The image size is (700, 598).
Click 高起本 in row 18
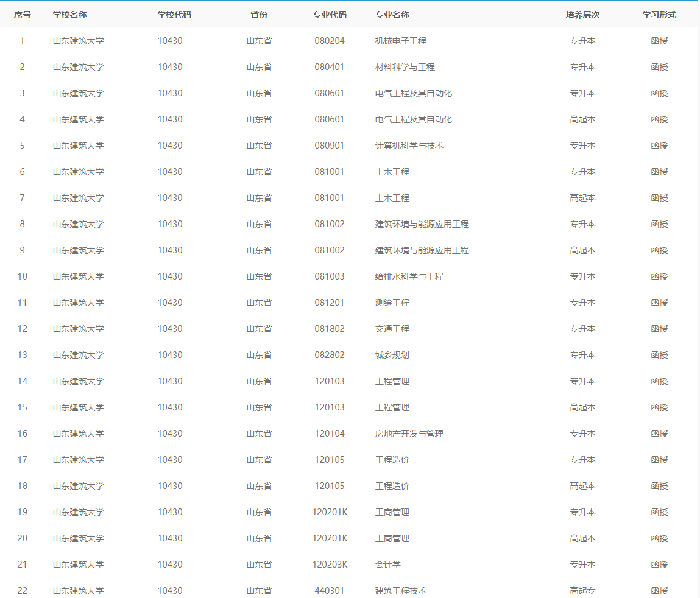pyautogui.click(x=582, y=486)
